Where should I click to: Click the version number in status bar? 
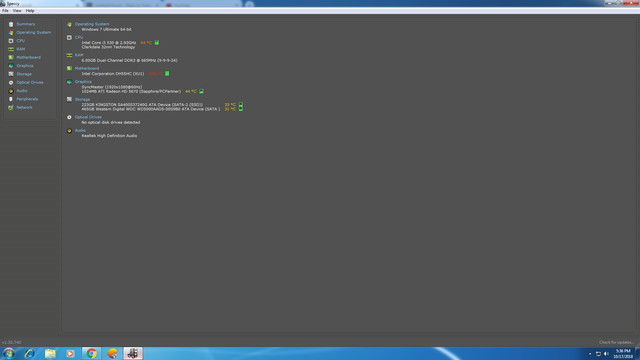[x=11, y=342]
